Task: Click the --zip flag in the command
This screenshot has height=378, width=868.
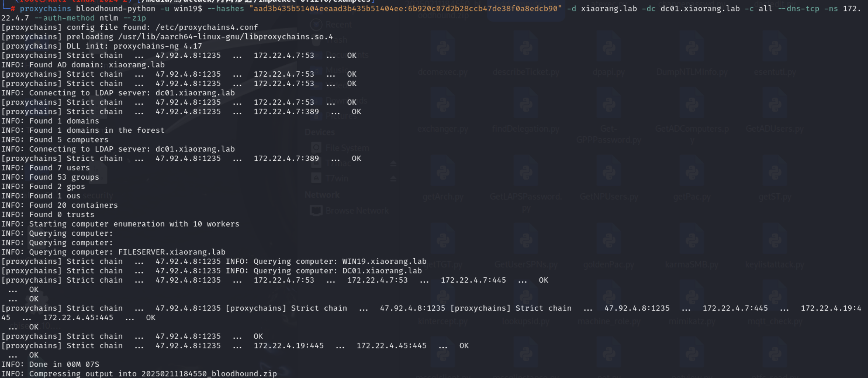Action: point(134,18)
